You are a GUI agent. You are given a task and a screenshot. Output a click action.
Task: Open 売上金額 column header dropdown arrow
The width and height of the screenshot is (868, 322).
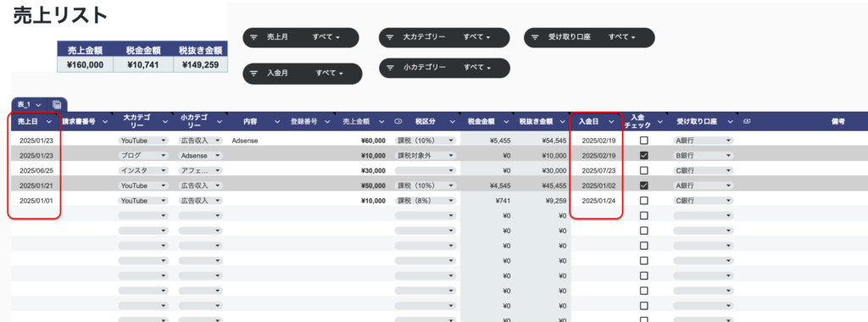click(x=382, y=122)
